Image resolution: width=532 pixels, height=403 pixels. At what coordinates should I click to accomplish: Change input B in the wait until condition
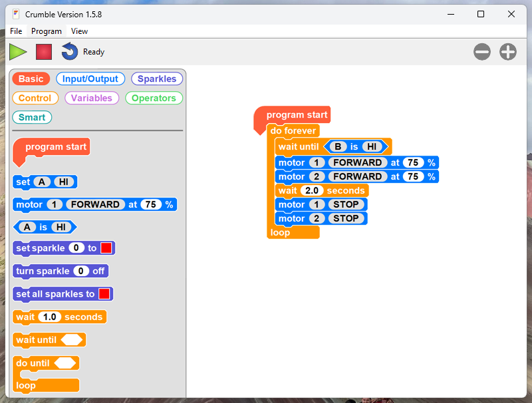(x=338, y=146)
